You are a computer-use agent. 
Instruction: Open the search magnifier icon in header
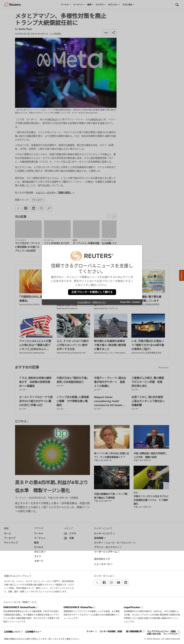[x=177, y=4]
